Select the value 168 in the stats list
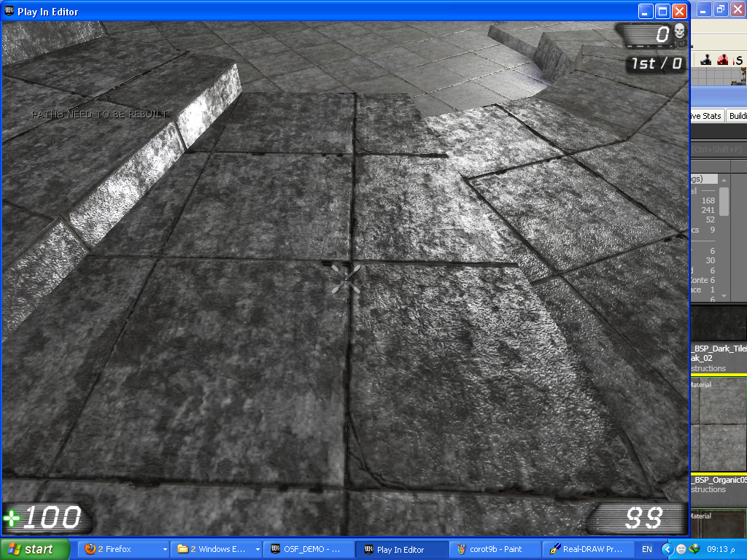This screenshot has height=560, width=747. click(708, 201)
